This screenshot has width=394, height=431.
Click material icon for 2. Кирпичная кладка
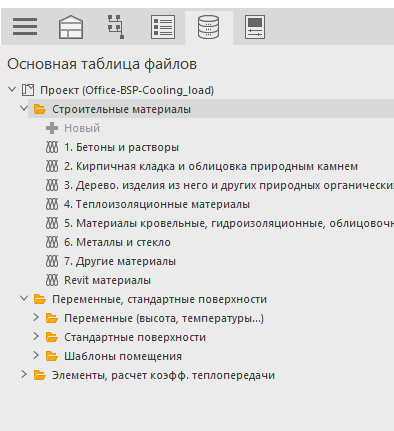coord(52,166)
